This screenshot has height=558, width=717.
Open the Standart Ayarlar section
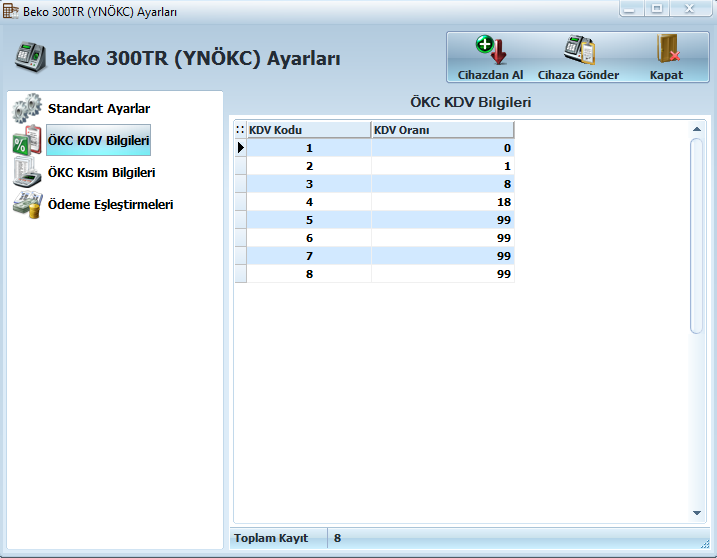click(x=98, y=108)
